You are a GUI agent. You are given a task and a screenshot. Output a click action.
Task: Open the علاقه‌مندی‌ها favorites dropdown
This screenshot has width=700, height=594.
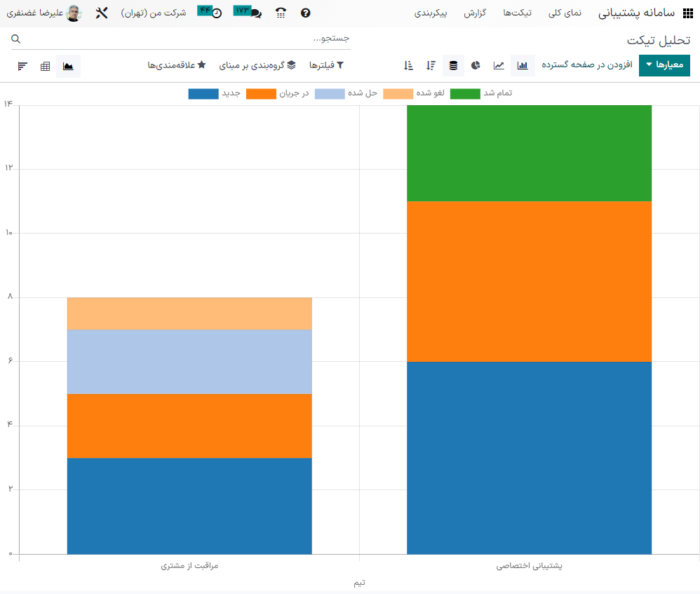pyautogui.click(x=177, y=65)
